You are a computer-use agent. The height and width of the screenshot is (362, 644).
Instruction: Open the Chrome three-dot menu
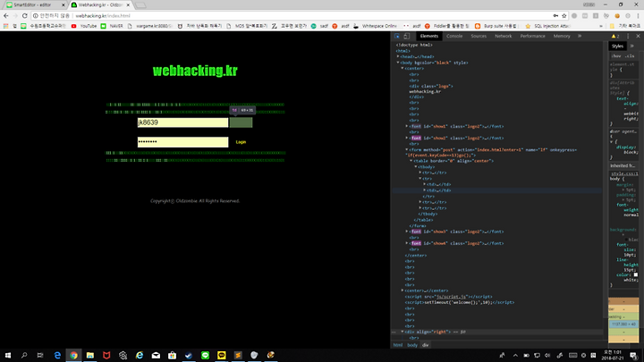click(x=638, y=15)
